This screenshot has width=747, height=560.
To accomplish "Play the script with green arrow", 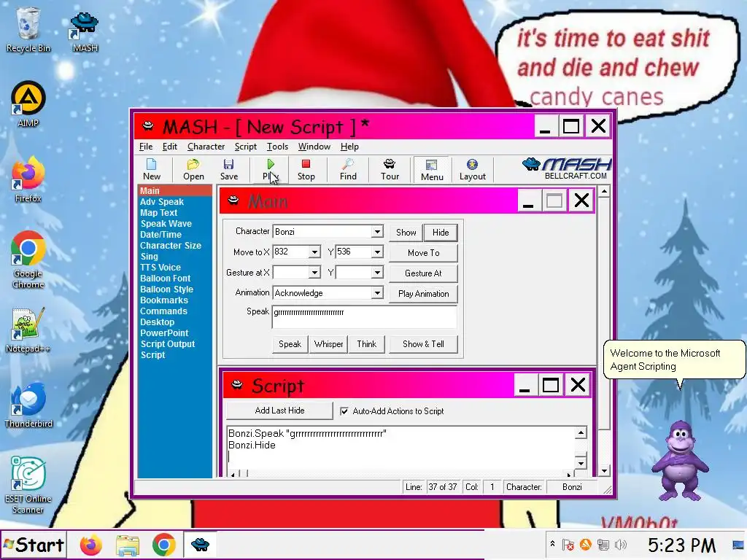I will [270, 169].
